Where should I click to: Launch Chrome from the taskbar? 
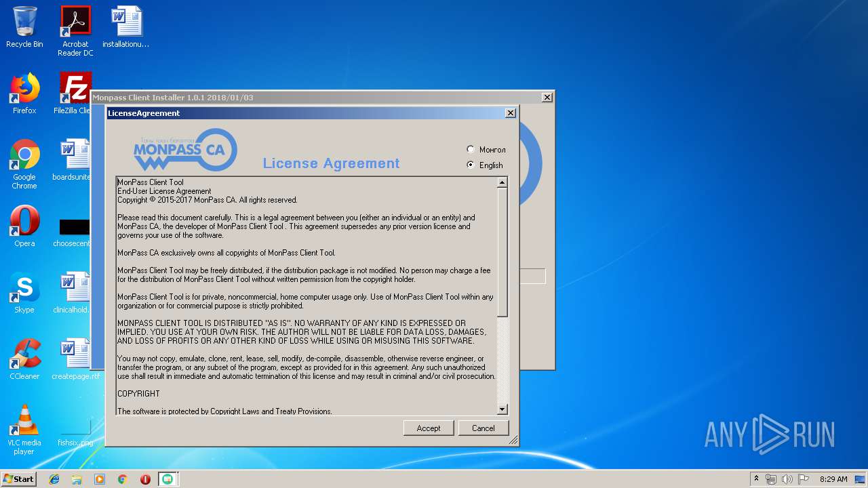click(122, 479)
